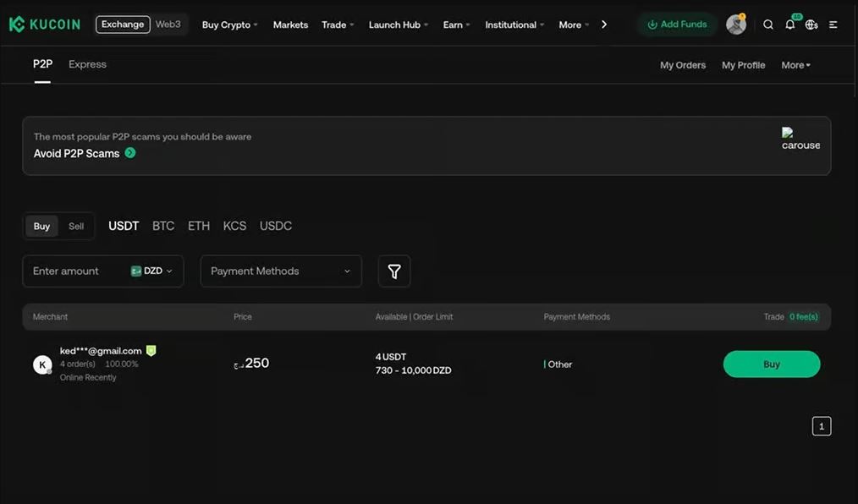Expand the Earn menu
The image size is (858, 504).
(456, 25)
